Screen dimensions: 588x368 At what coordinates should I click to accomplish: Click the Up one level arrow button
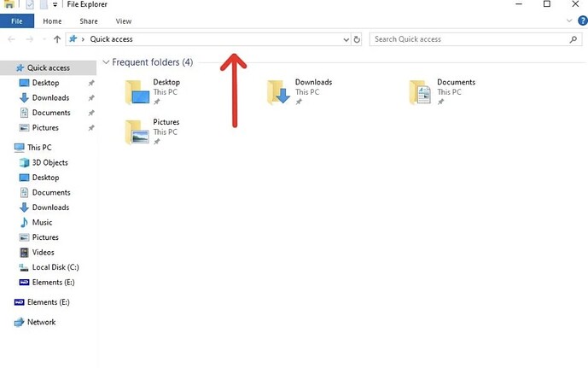tap(57, 39)
